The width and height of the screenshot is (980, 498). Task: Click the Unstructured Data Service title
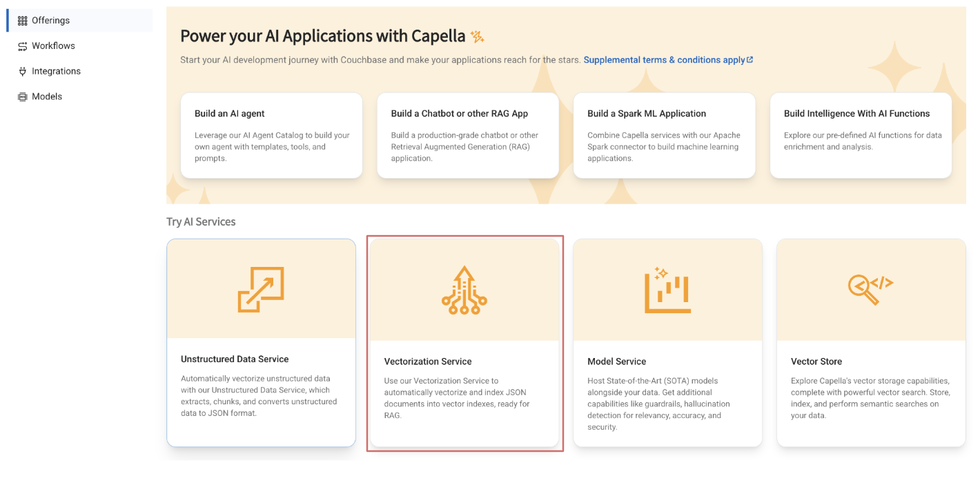[x=235, y=359]
